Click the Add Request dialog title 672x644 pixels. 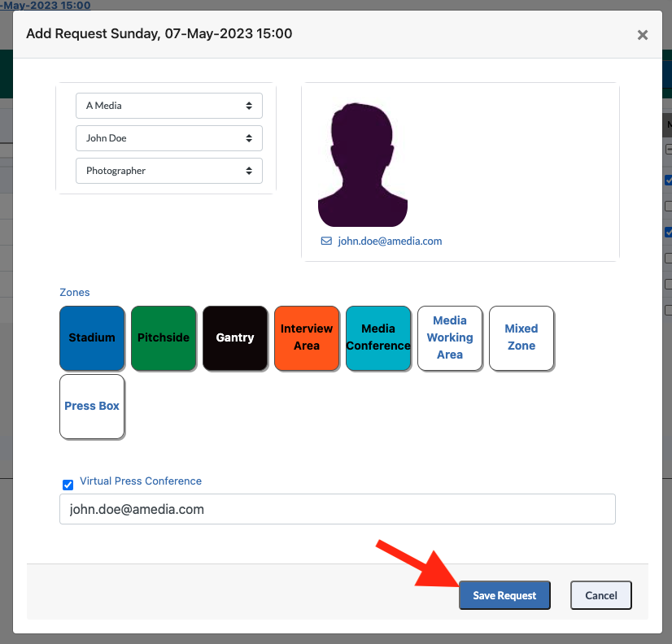159,33
